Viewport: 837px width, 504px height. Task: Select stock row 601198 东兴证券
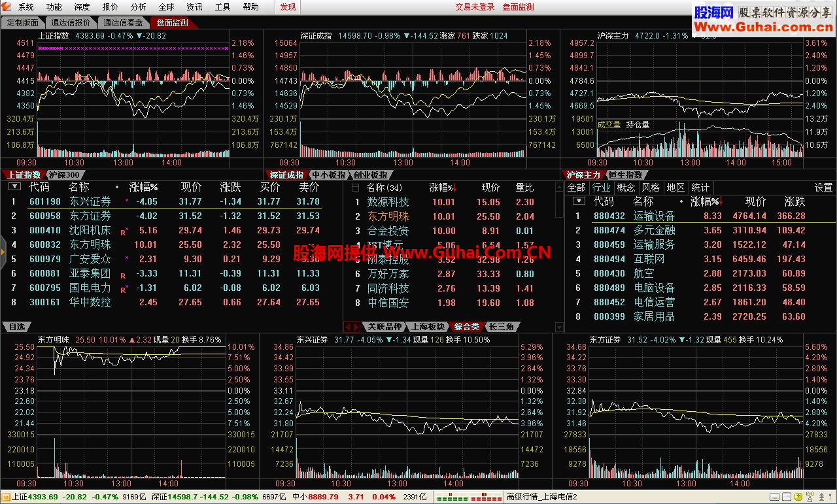[171, 201]
